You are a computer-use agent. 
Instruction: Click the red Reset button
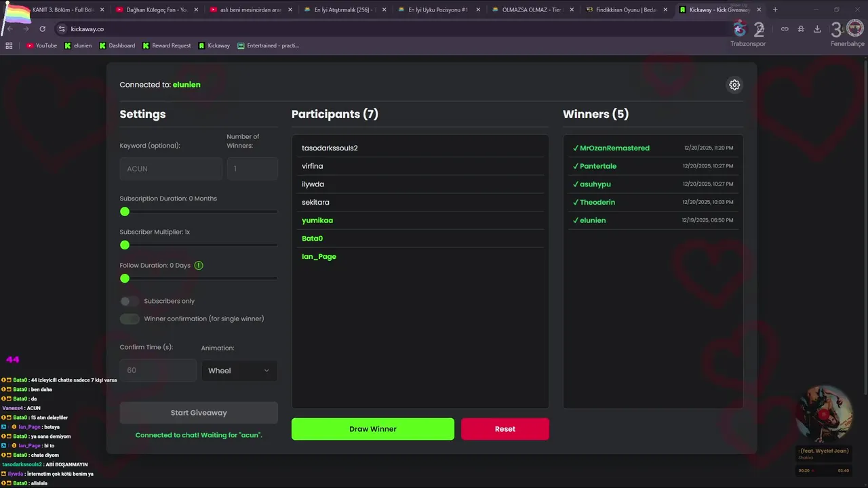505,429
